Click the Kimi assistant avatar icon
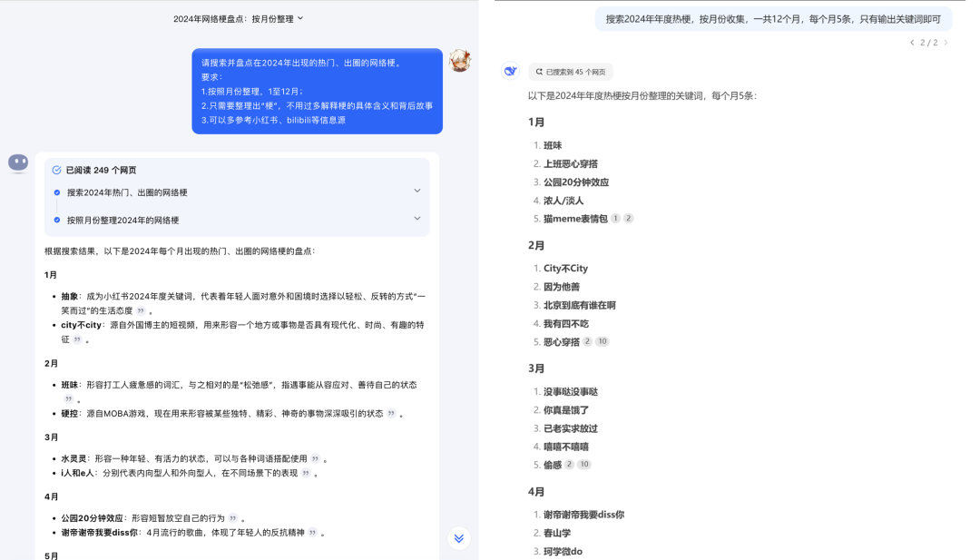Image resolution: width=980 pixels, height=560 pixels. point(18,163)
